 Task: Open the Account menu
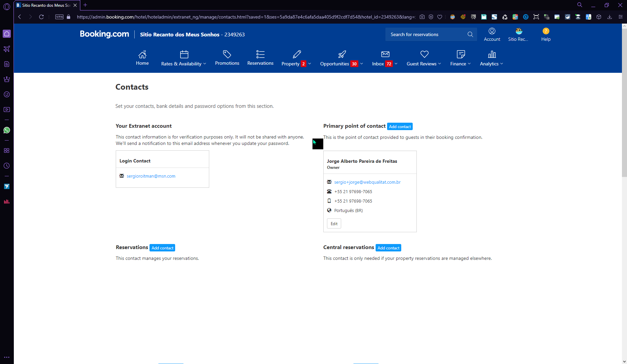[x=492, y=34]
